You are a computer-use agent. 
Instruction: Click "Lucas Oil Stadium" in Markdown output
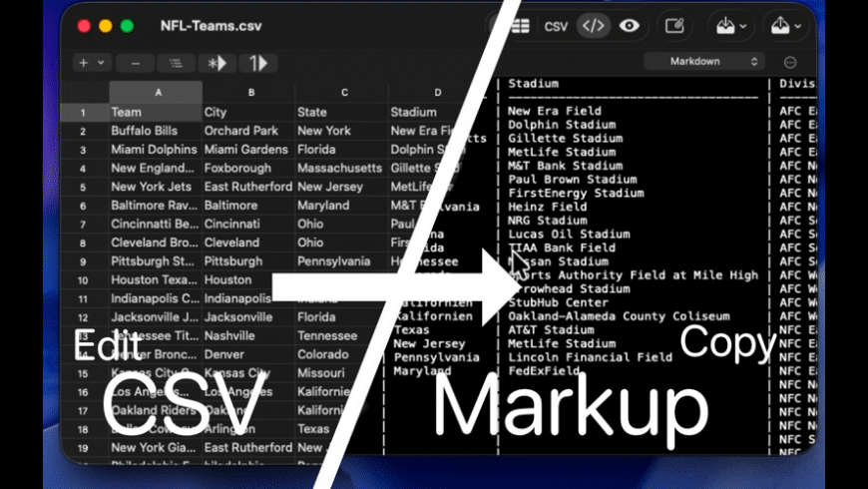click(x=569, y=235)
